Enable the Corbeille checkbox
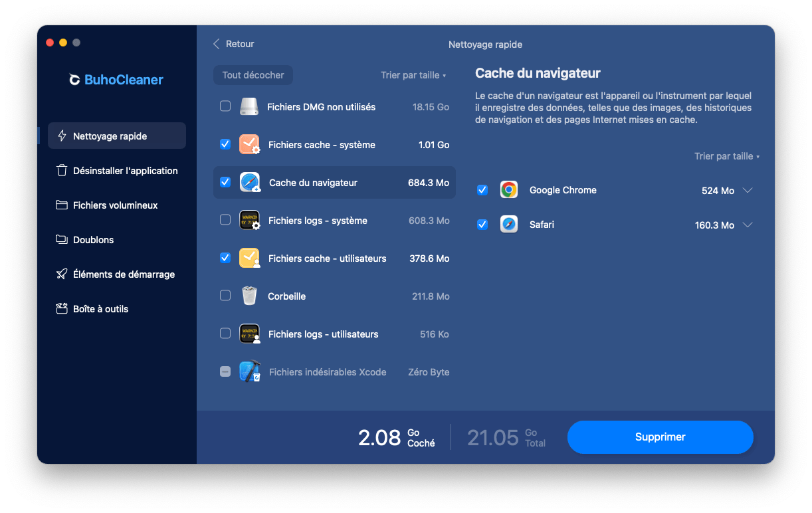 tap(225, 296)
